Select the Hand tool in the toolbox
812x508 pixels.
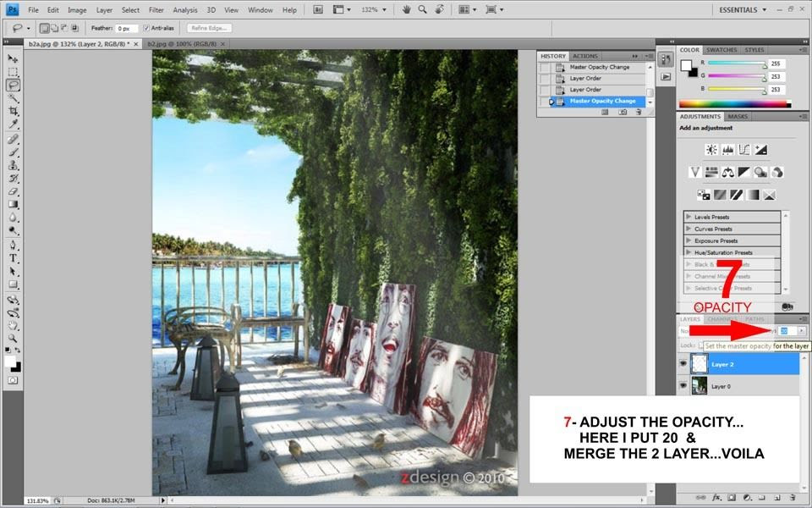[x=13, y=325]
